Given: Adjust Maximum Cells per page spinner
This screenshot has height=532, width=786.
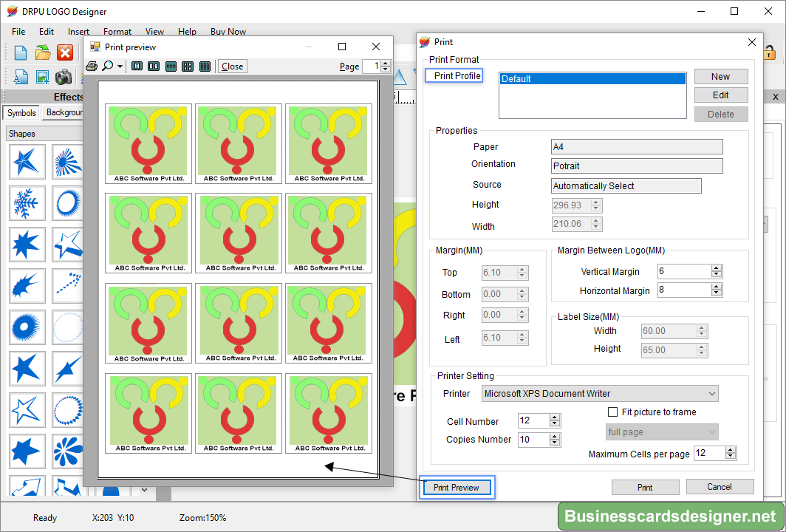Looking at the screenshot, I should [x=731, y=453].
